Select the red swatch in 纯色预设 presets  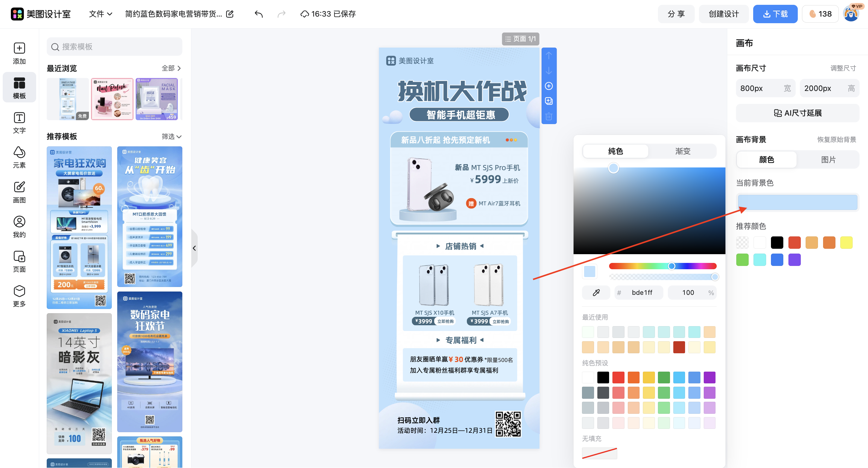(x=618, y=377)
